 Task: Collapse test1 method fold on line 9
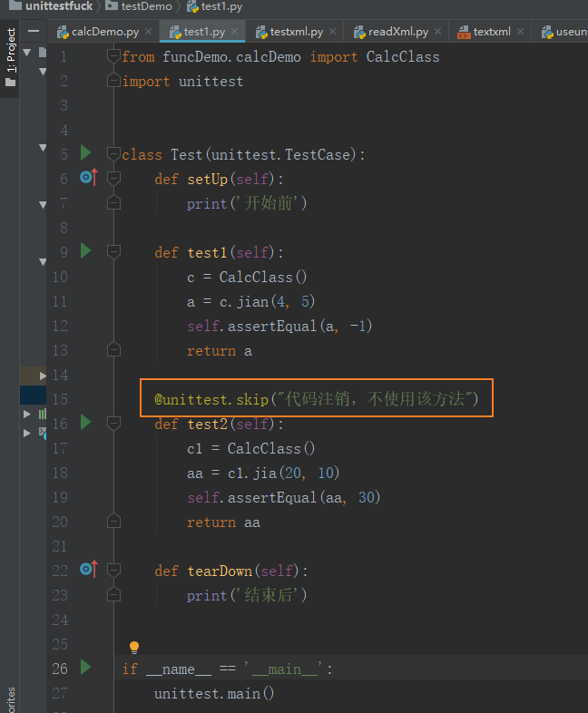pyautogui.click(x=113, y=252)
